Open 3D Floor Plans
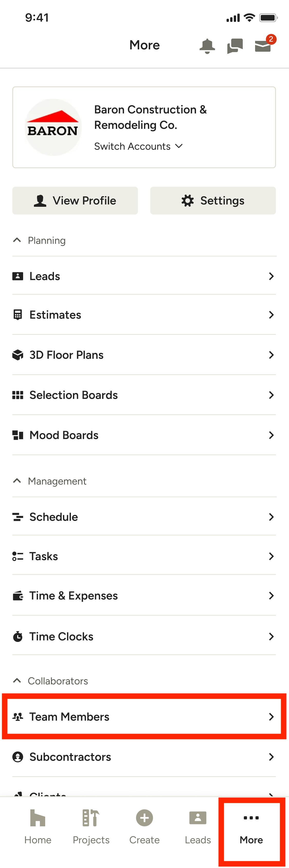289x868 pixels. (144, 355)
